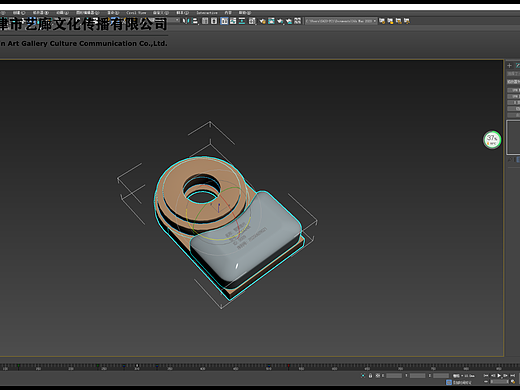Viewport: 520px width, 390px height.
Task: Open Time Configuration icon
Action: tap(513, 382)
